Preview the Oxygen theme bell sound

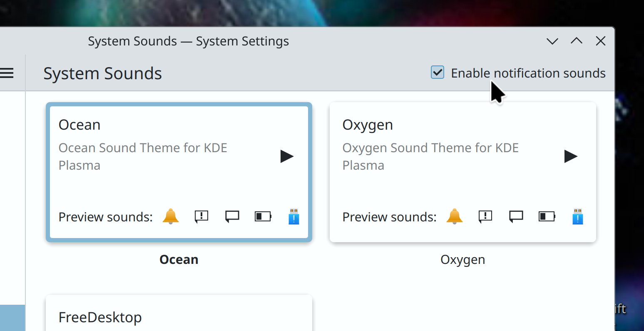coord(455,216)
